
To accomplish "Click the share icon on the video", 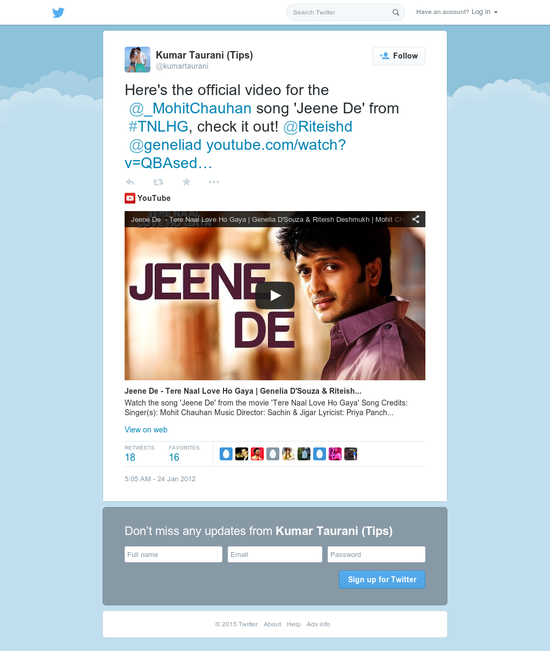I will pyautogui.click(x=416, y=219).
